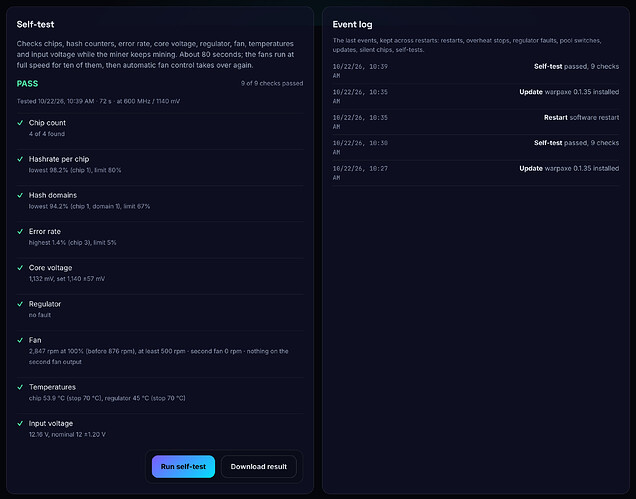This screenshot has width=636, height=499.
Task: Click the checkmark icon beside Temperatures
Action: tap(20, 387)
